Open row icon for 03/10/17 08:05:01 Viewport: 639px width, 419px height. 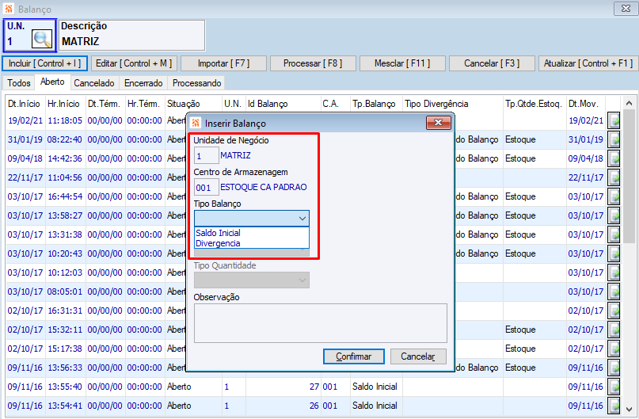click(613, 292)
